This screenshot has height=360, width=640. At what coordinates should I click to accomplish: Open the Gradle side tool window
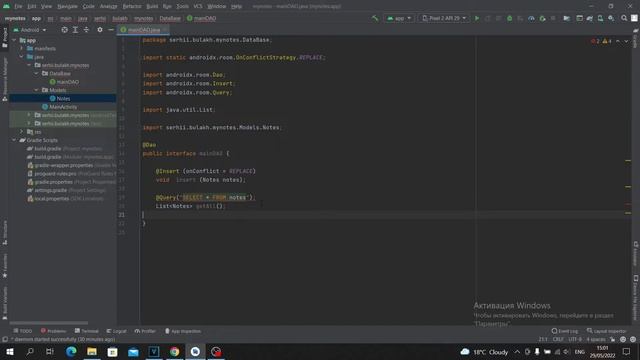click(x=636, y=38)
